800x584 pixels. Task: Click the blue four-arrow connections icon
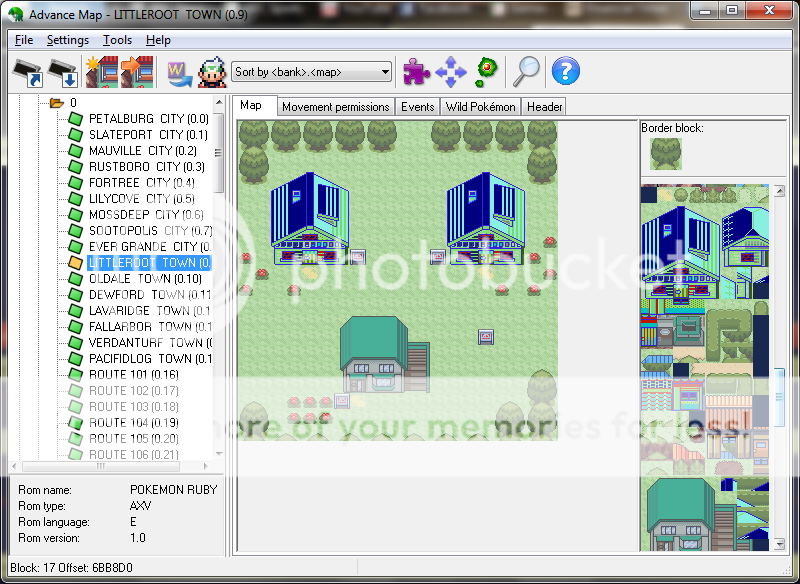click(450, 71)
